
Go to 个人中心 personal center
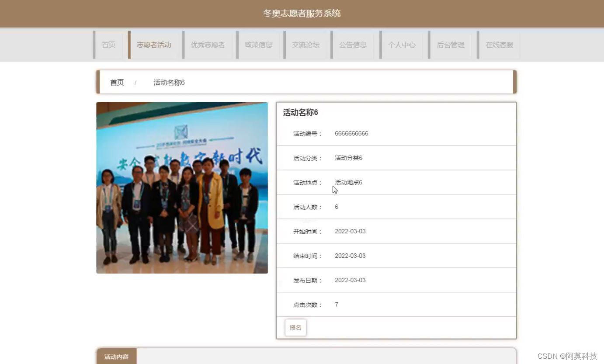point(402,45)
